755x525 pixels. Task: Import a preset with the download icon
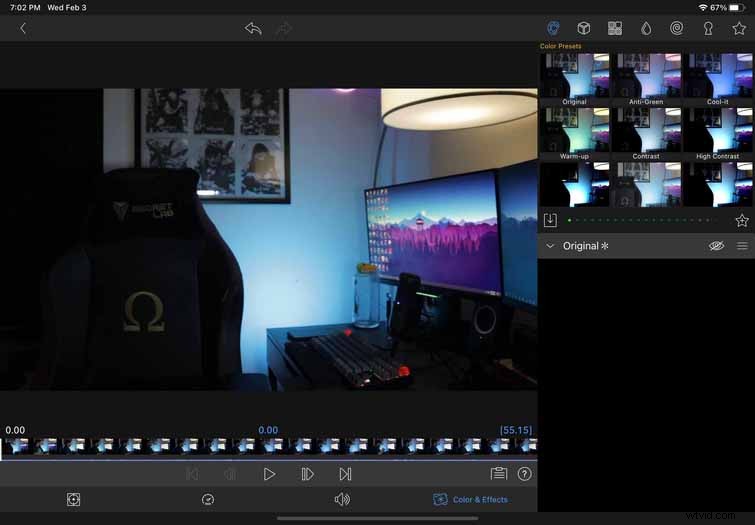(x=550, y=220)
